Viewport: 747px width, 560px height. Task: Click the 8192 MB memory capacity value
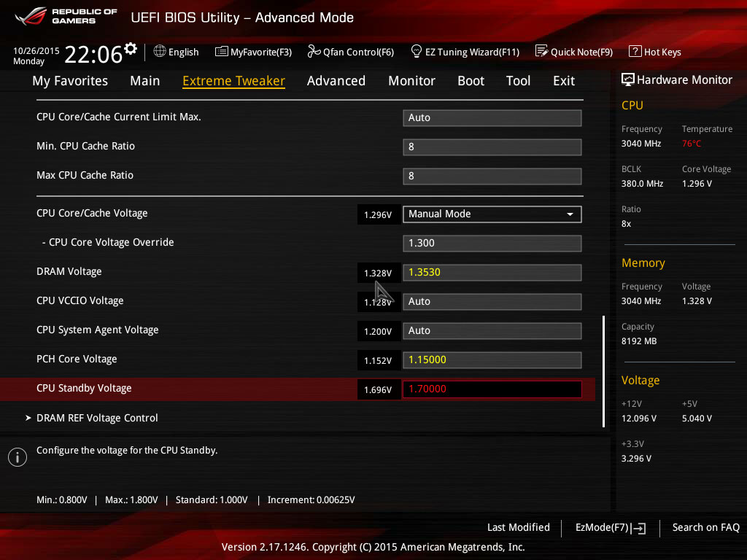click(x=639, y=341)
